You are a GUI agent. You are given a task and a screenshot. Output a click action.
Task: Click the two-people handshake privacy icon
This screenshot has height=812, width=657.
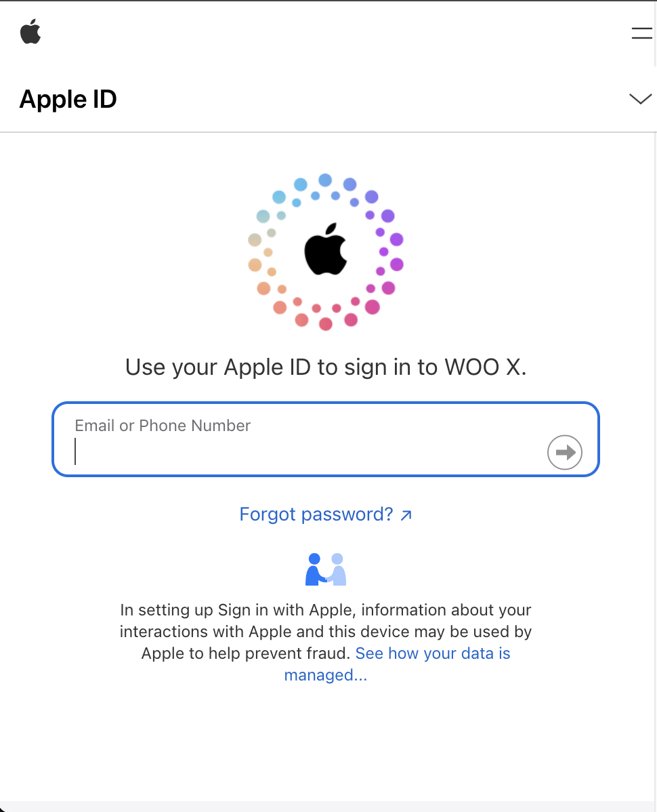[325, 569]
